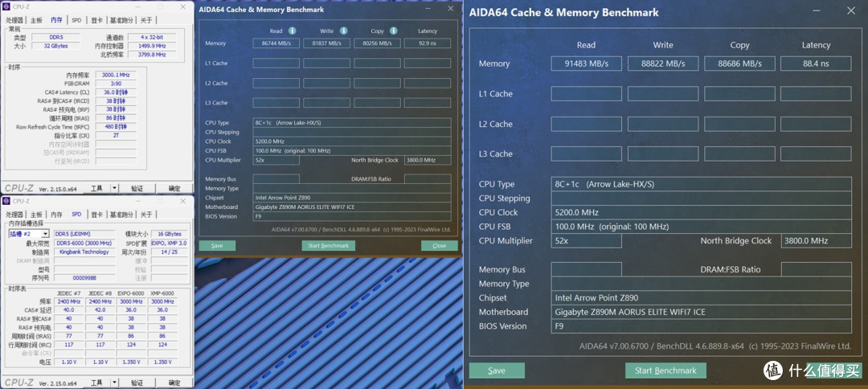Click the info icon beside Copy in small AIDA64

(393, 31)
